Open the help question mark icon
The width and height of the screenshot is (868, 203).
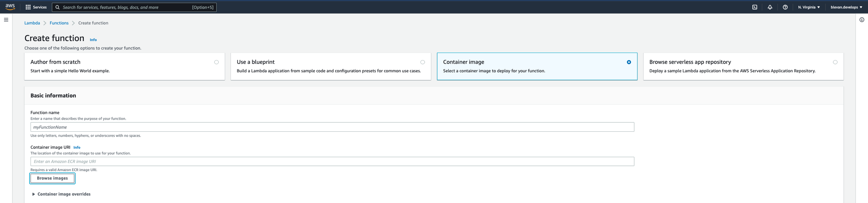point(785,7)
